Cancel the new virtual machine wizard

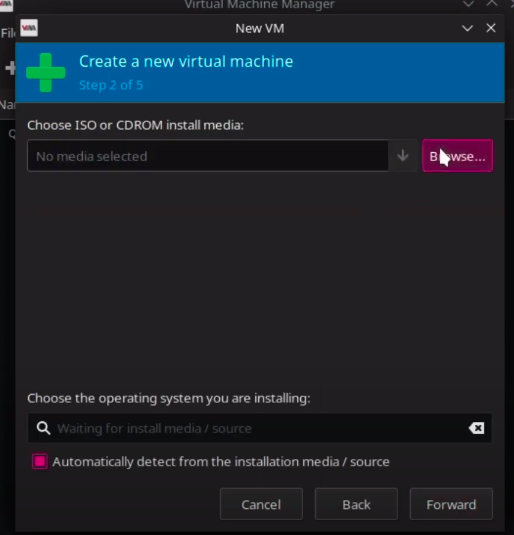(261, 504)
